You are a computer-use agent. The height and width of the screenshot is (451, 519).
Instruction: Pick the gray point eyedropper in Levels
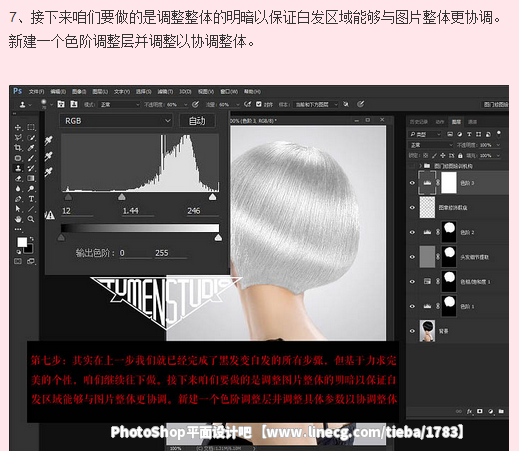[x=49, y=156]
